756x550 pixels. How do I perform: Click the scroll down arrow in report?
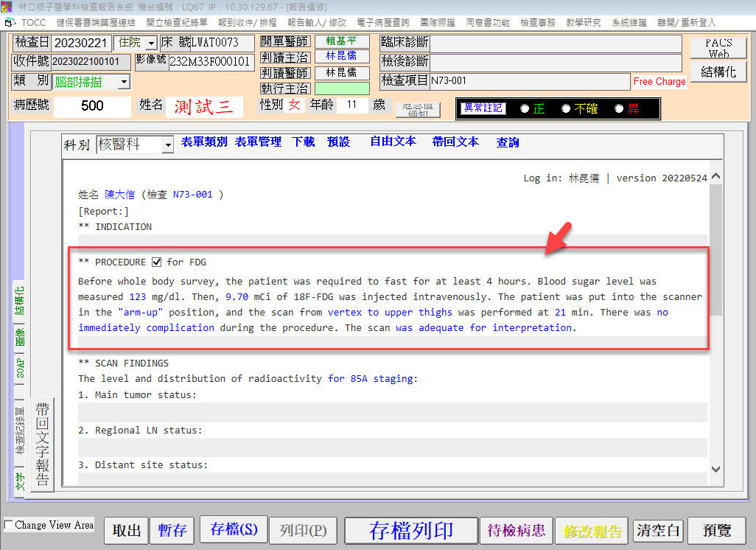715,469
